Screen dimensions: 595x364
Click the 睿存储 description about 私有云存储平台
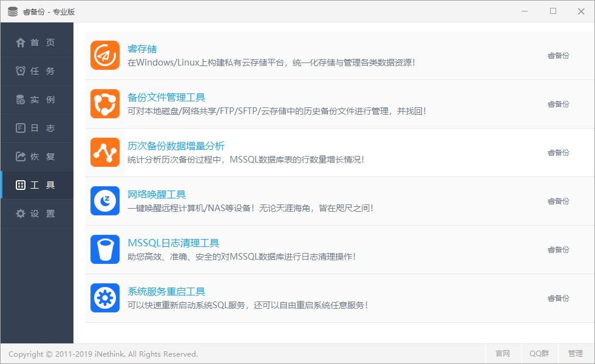tap(271, 62)
